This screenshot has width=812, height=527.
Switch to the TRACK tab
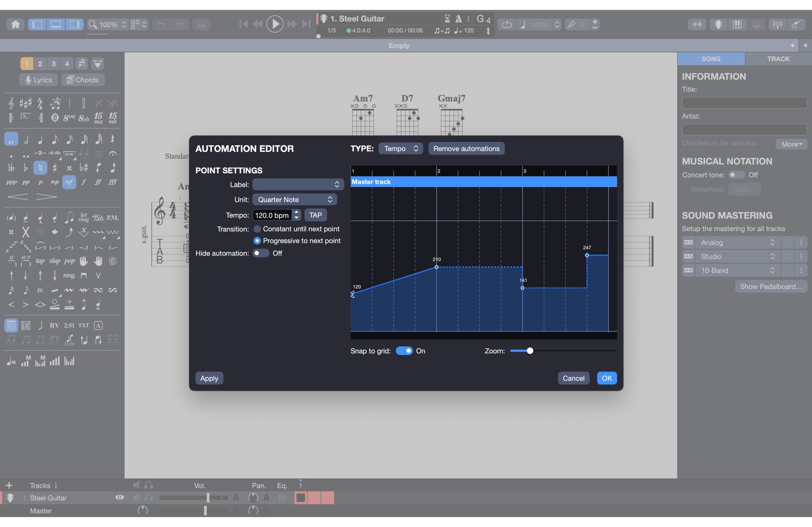click(x=778, y=59)
